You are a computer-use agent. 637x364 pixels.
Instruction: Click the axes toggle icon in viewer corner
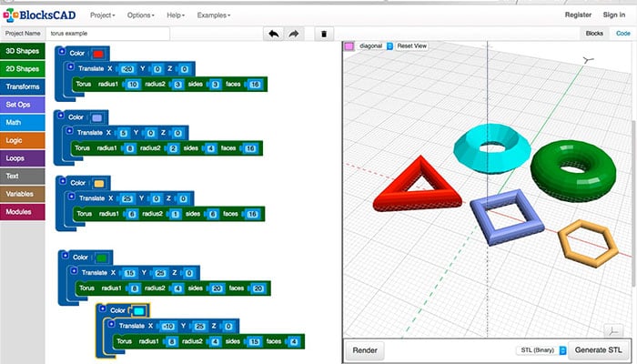(613, 330)
